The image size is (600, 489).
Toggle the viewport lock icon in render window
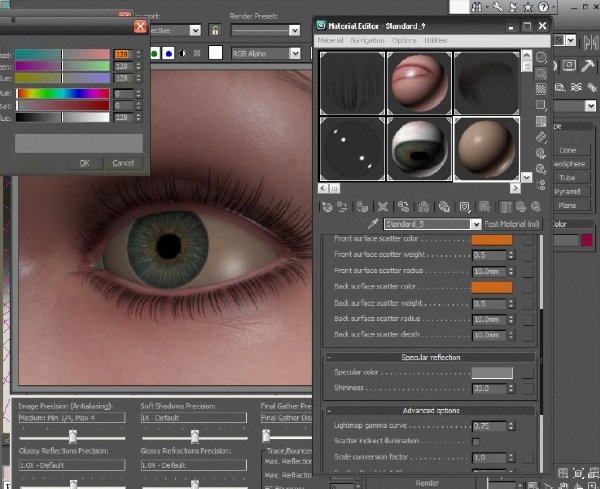click(215, 30)
